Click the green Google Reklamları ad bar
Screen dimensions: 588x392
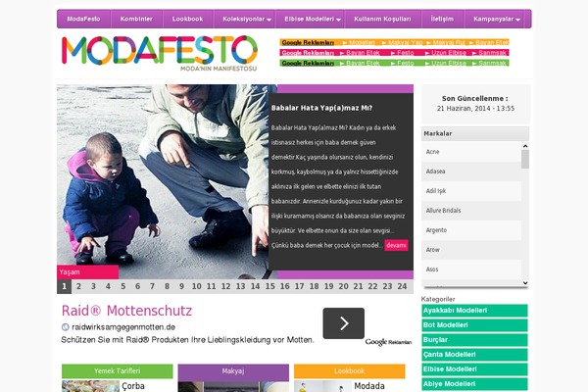(x=394, y=63)
